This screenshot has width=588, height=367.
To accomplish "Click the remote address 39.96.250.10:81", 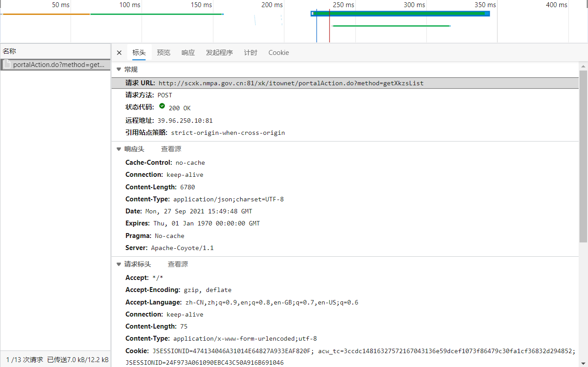I will (x=185, y=121).
